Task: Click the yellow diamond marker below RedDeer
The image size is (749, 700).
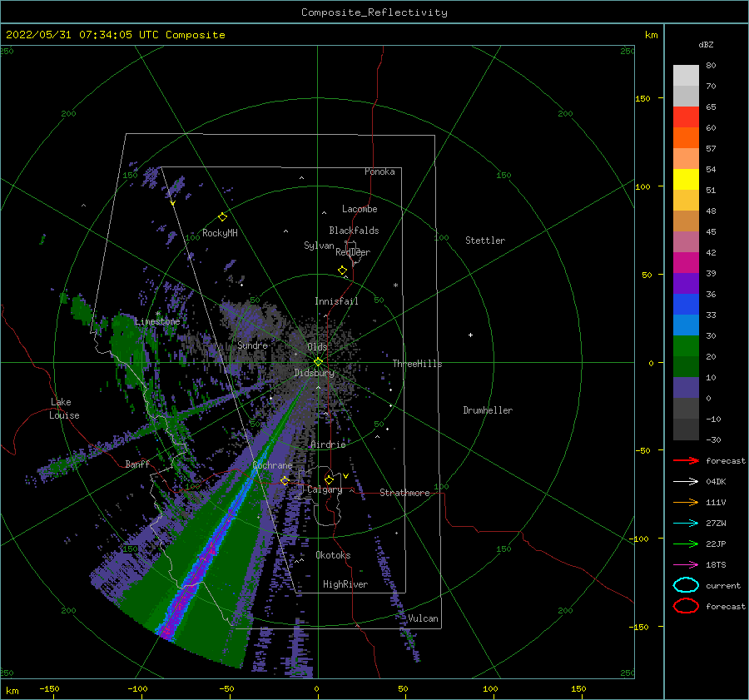Action: click(343, 271)
